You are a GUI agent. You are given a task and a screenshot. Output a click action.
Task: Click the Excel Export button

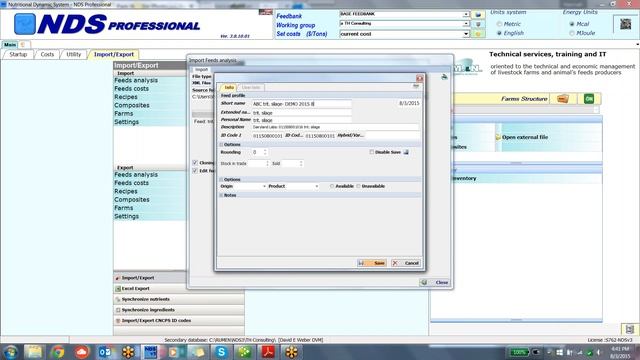[178, 289]
